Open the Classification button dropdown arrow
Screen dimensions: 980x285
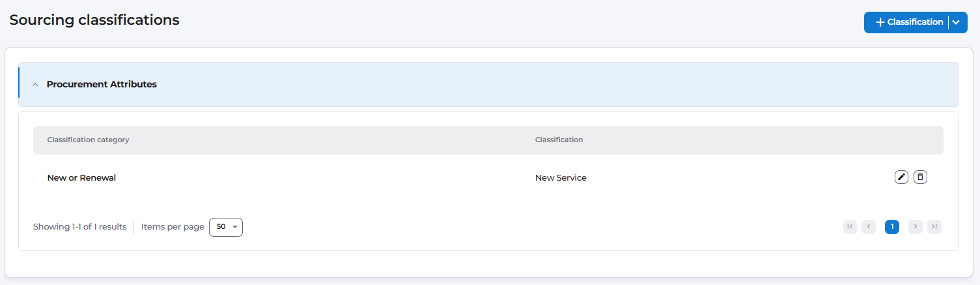(956, 22)
